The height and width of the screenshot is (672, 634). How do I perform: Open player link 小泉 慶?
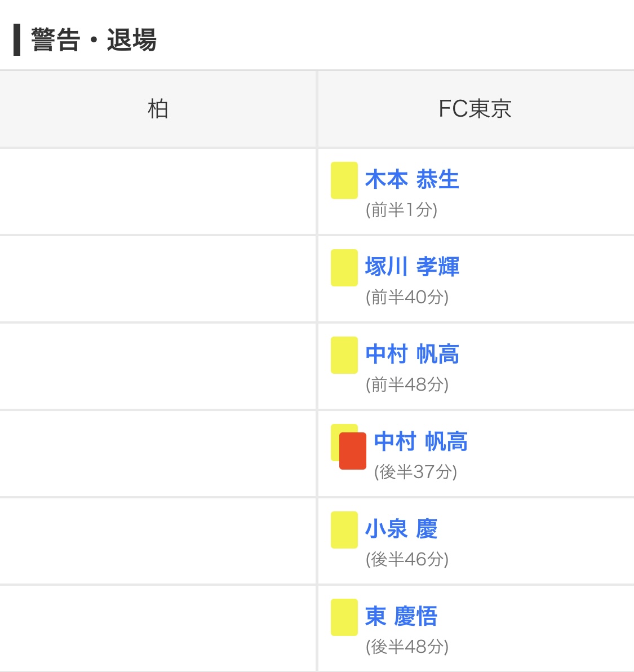point(401,529)
